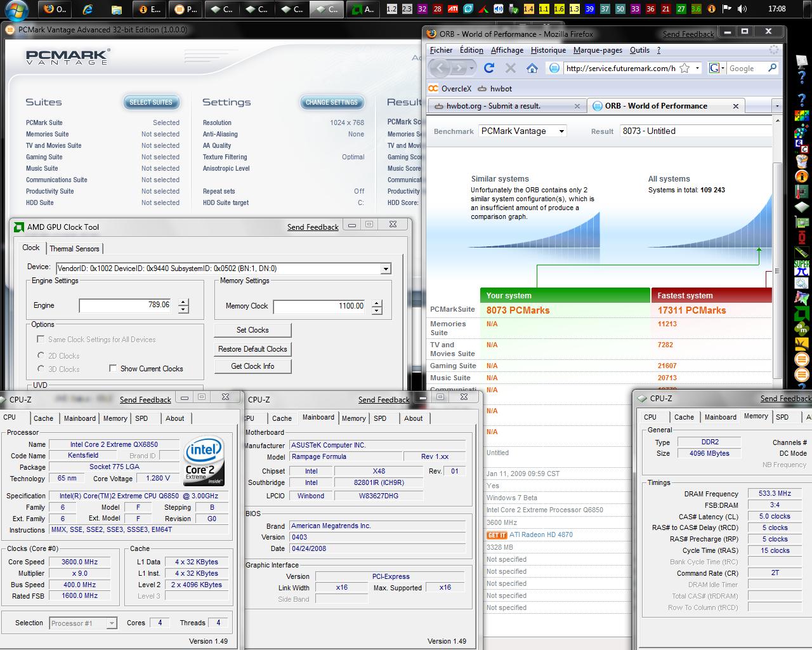Open the back/forward history dropdown arrow
The width and height of the screenshot is (812, 650).
(473, 68)
